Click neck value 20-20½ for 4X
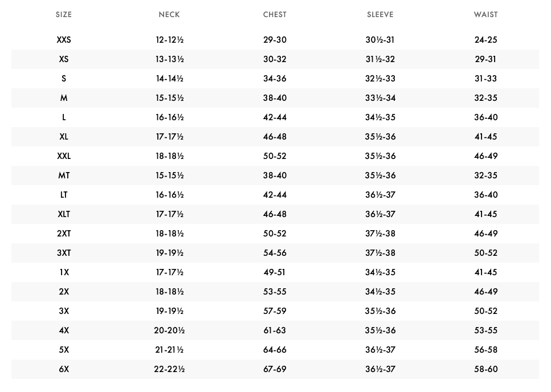 [169, 330]
